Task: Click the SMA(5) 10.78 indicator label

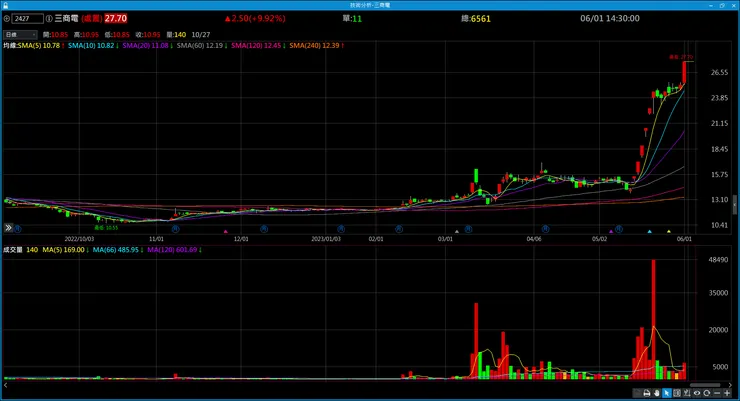Action: [x=41, y=46]
